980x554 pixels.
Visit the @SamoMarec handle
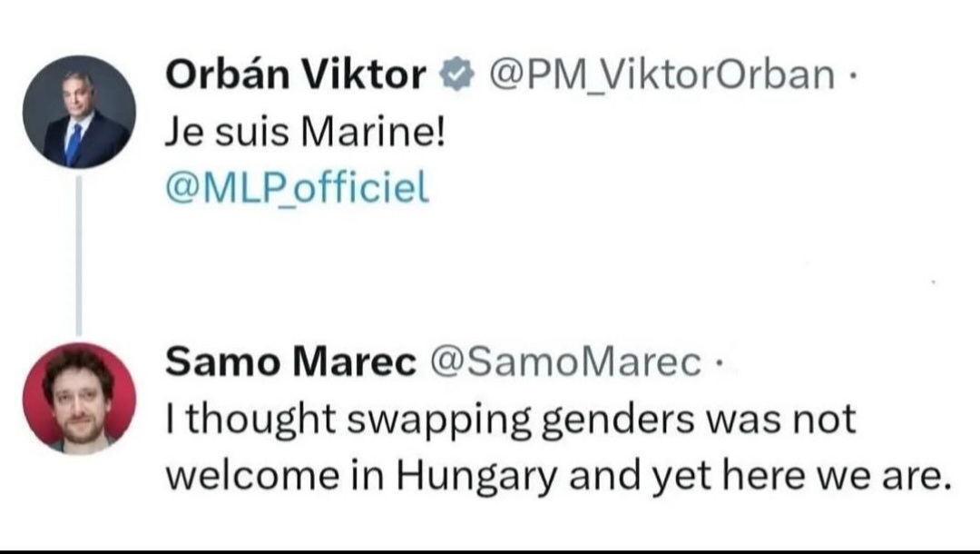click(x=565, y=362)
